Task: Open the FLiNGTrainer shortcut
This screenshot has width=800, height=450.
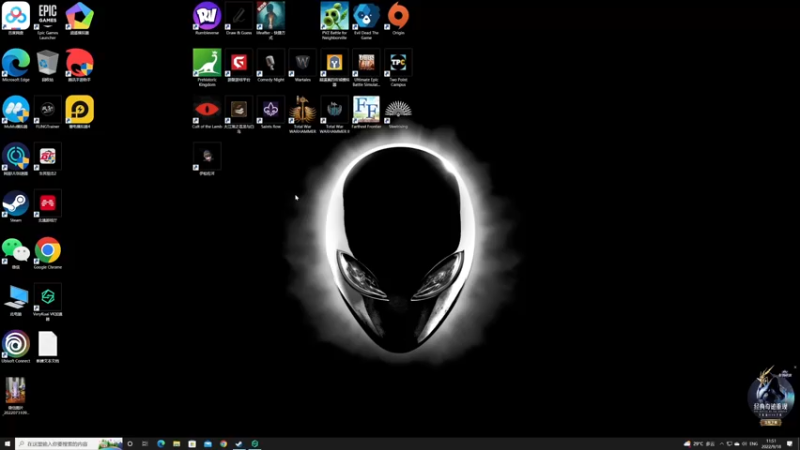Action: [x=47, y=112]
